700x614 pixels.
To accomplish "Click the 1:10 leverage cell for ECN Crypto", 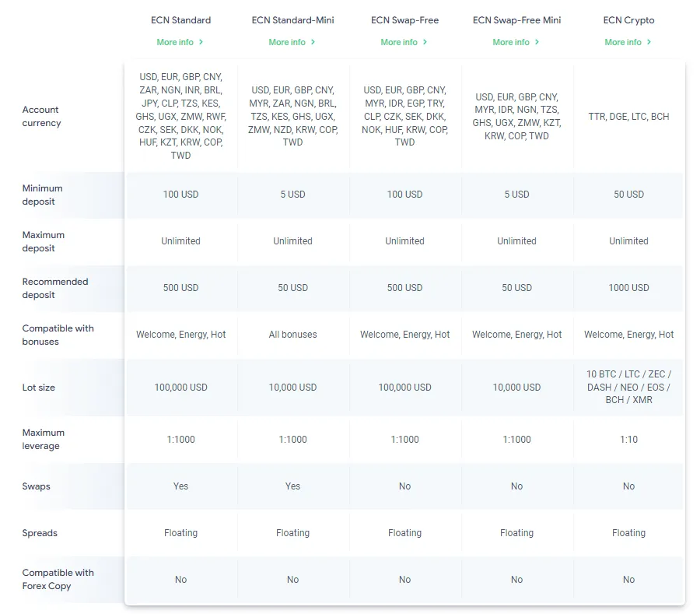I will (628, 440).
